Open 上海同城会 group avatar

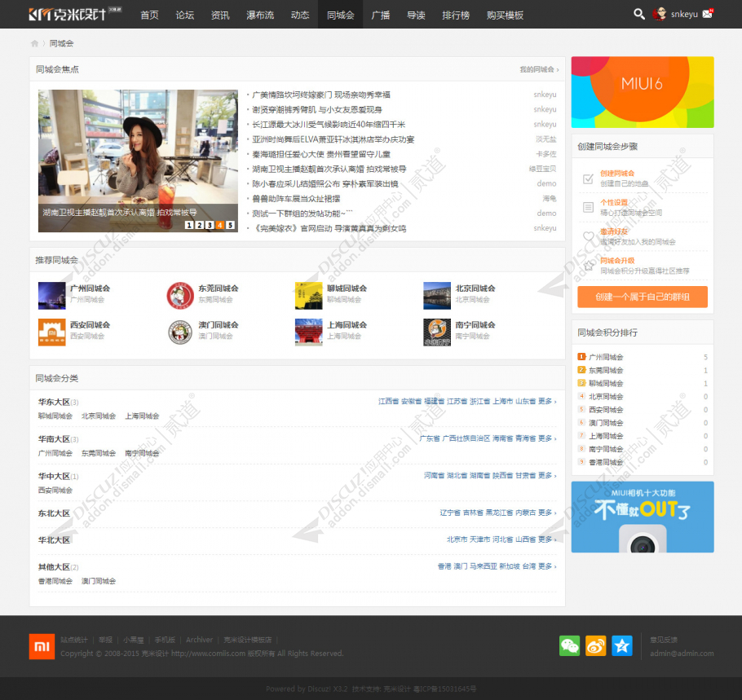pos(308,332)
